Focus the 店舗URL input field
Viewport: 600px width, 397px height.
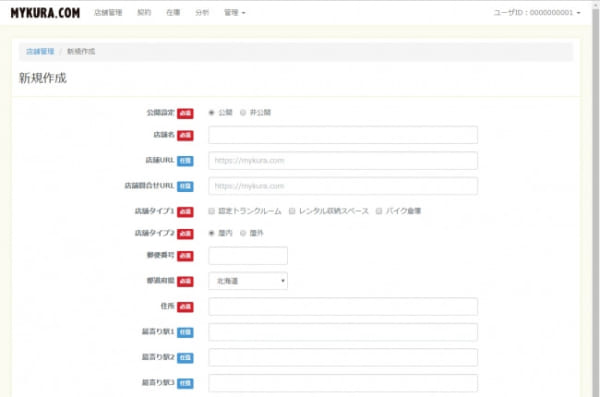[x=343, y=160]
